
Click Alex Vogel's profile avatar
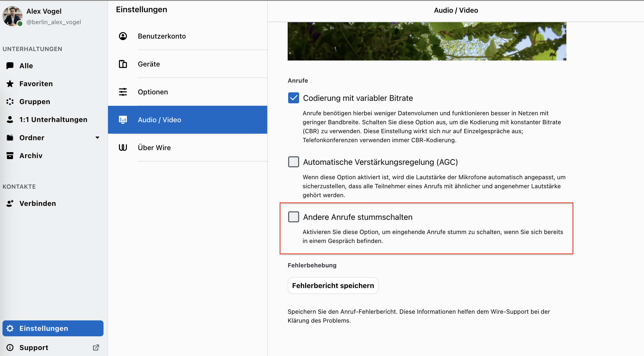(x=12, y=16)
